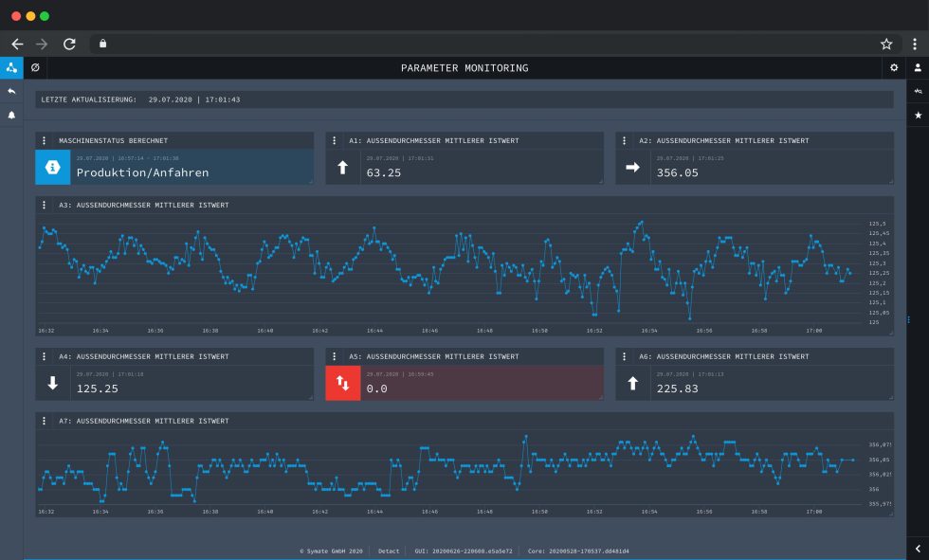The width and height of the screenshot is (929, 560).
Task: Click red alert icon on A5 widget
Action: click(342, 384)
